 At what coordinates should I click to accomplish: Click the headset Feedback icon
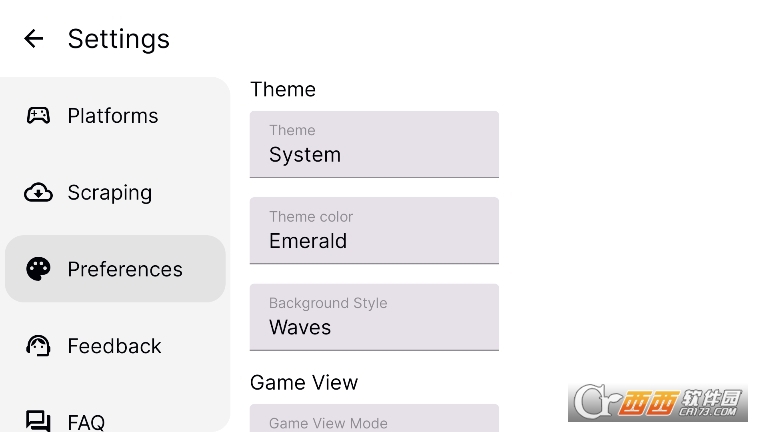pyautogui.click(x=38, y=346)
